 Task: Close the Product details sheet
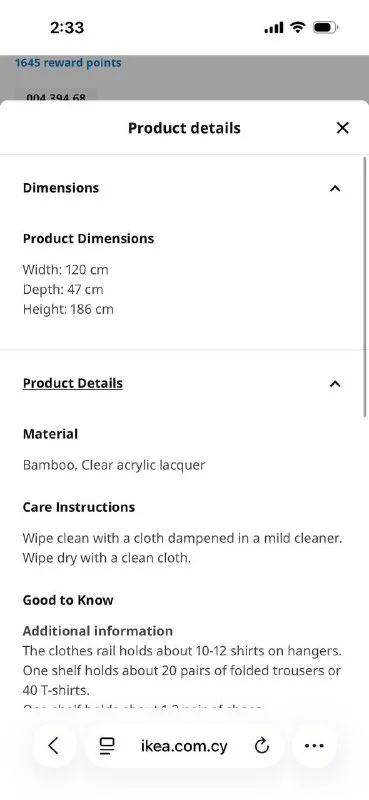pos(342,128)
